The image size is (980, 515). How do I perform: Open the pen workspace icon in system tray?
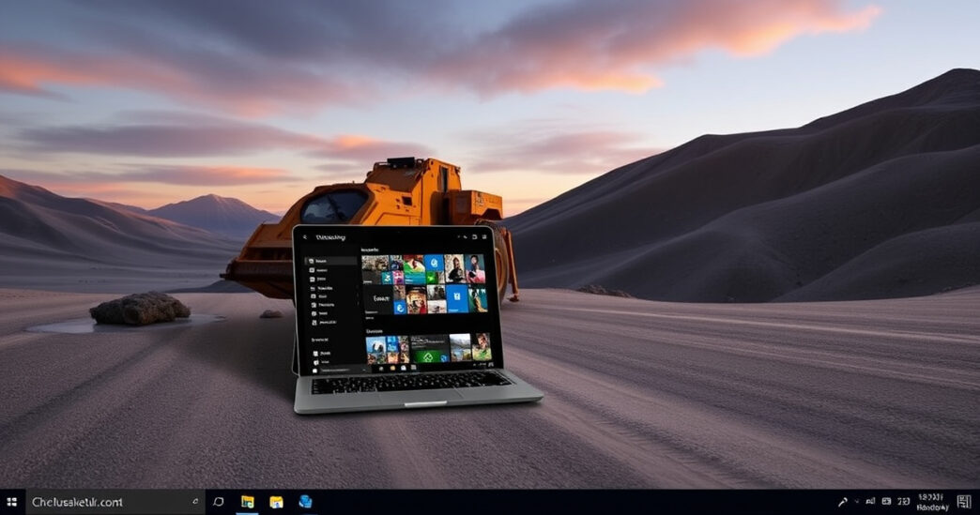coord(843,502)
